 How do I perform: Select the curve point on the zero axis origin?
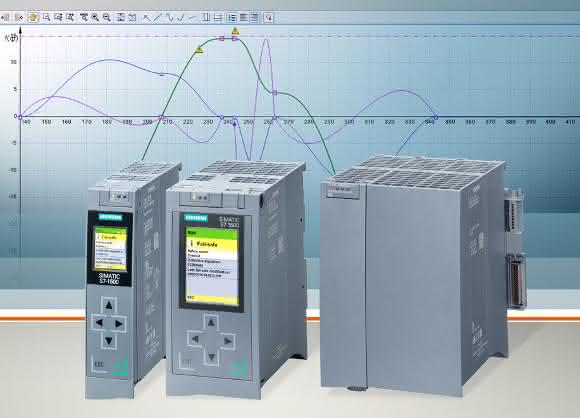(x=20, y=117)
